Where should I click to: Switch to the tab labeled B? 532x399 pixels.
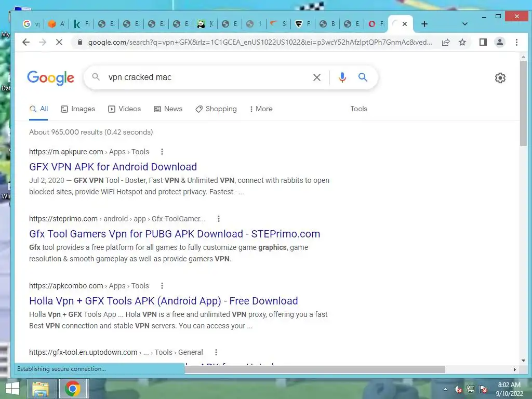coord(327,24)
